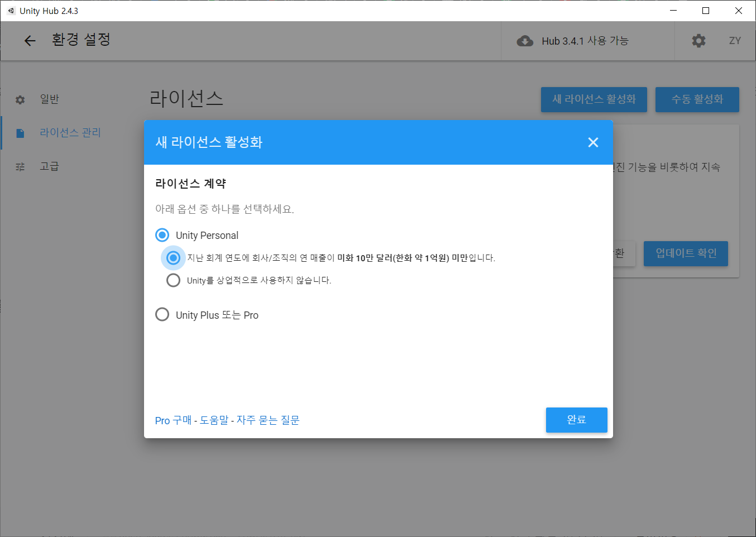Click the Unity logo in title bar

11,11
